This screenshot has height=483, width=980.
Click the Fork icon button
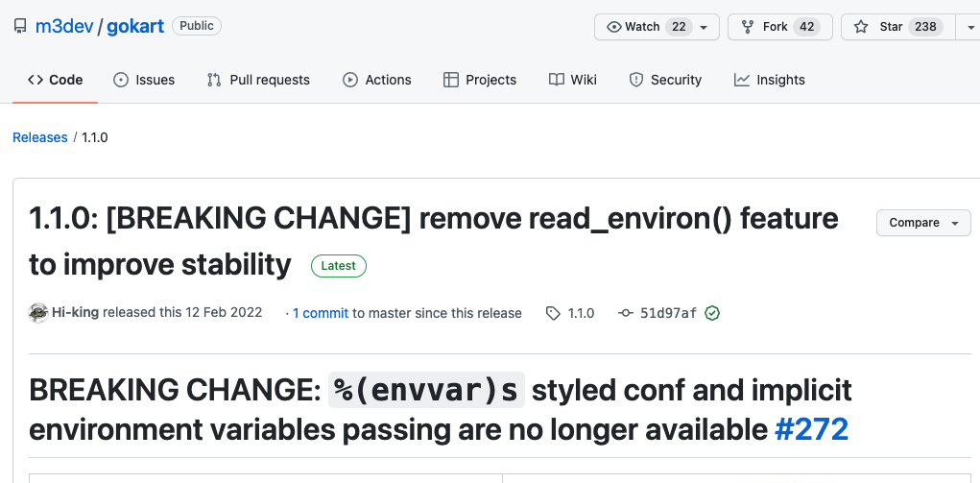coord(747,27)
